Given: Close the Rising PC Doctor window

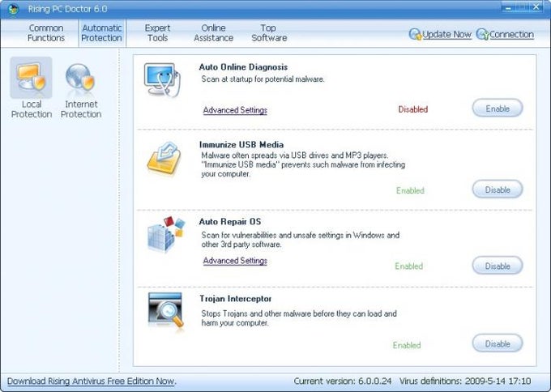Looking at the screenshot, I should coord(536,7).
